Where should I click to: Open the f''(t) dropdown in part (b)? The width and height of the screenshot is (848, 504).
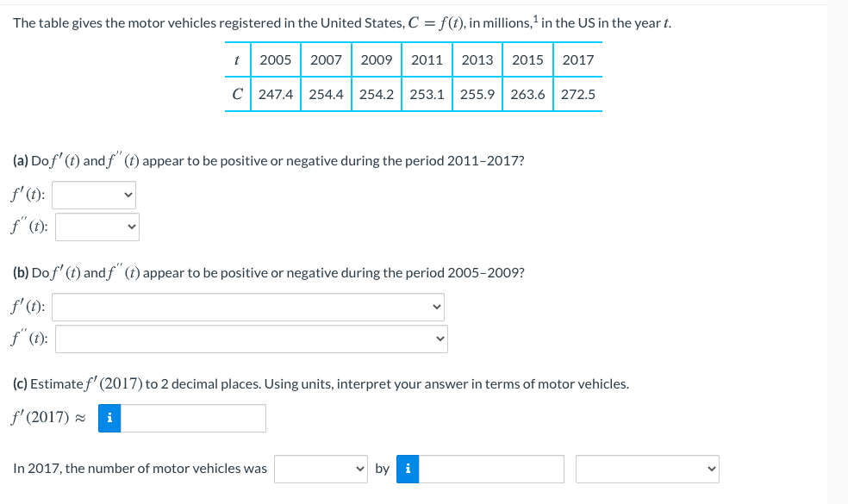coord(251,339)
